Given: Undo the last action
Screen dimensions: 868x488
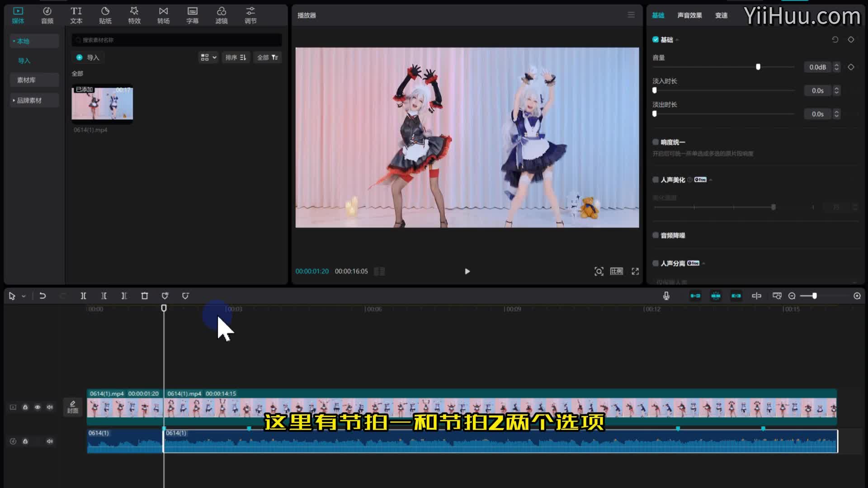Looking at the screenshot, I should click(42, 296).
